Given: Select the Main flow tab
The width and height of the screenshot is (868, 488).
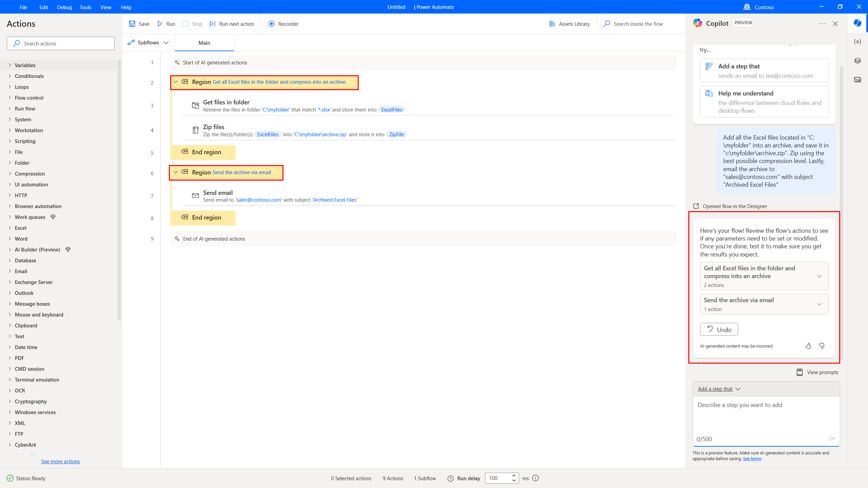Looking at the screenshot, I should coord(204,42).
